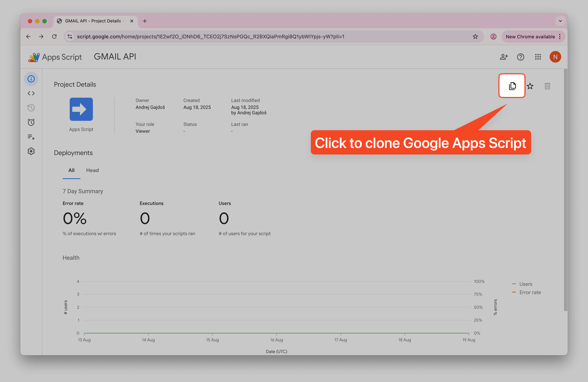
Task: Open the Triggers alarm clock icon
Action: pos(31,122)
